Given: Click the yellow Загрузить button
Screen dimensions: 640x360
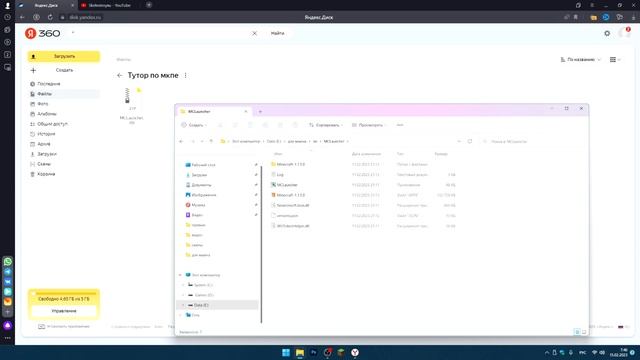Looking at the screenshot, I should (x=64, y=56).
